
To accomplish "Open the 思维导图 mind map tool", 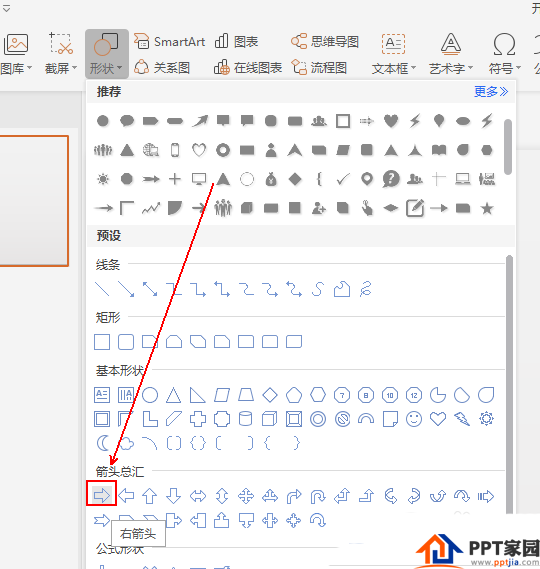I will click(x=325, y=41).
